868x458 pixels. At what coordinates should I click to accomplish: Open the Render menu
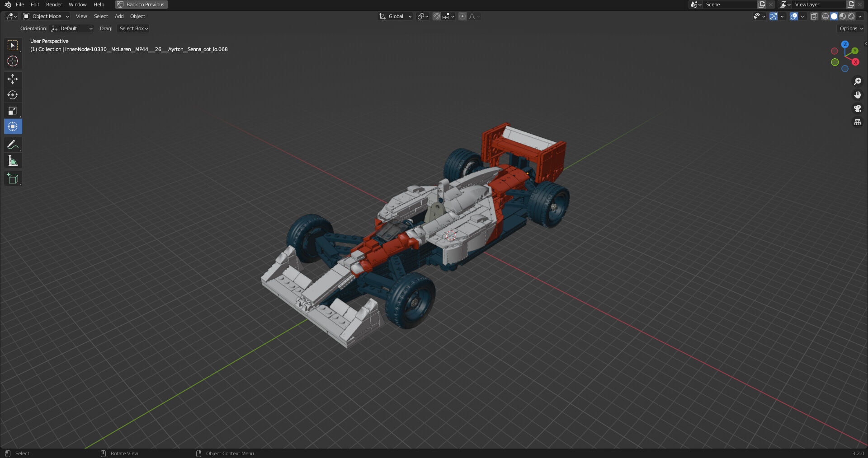(54, 5)
